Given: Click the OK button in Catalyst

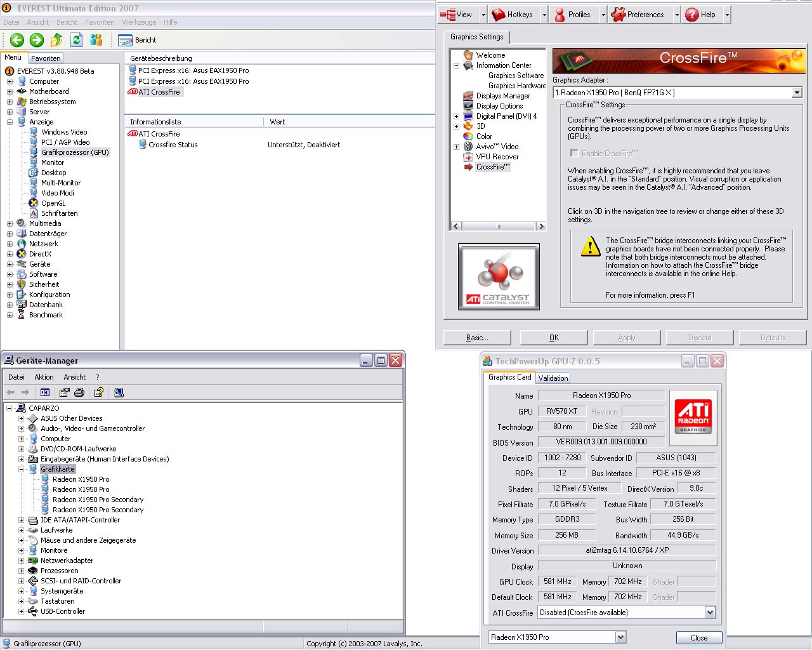Looking at the screenshot, I should coord(554,338).
